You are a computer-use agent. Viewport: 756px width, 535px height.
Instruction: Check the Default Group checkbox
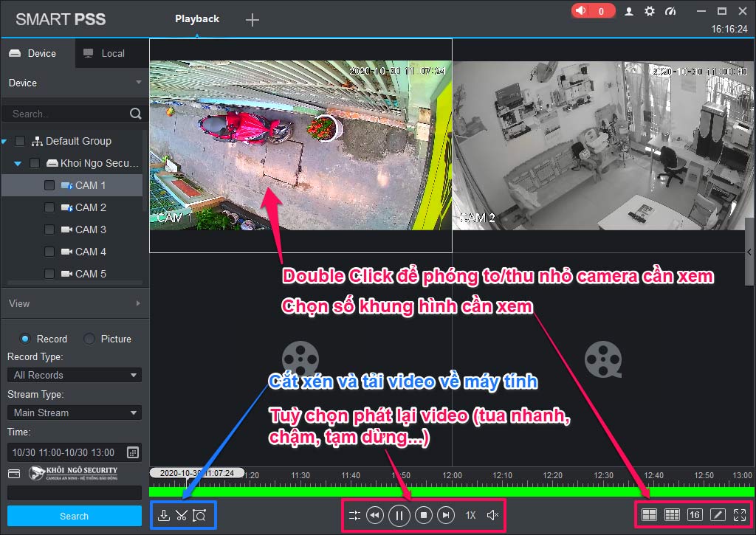[x=20, y=141]
